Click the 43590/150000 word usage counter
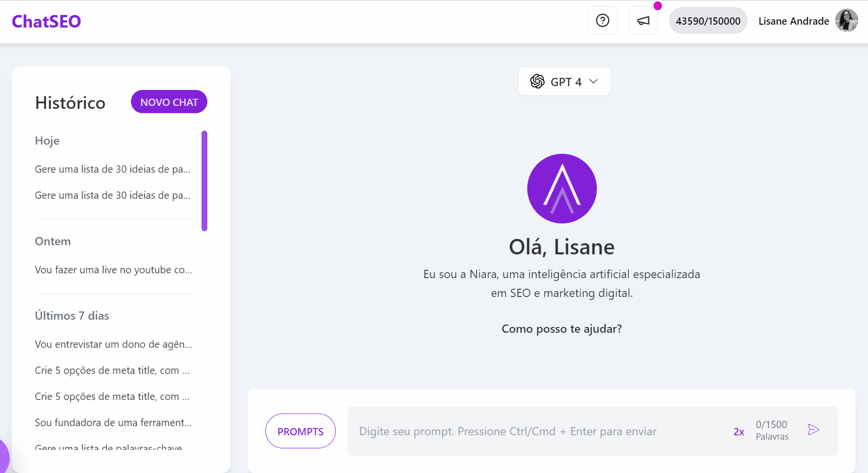Viewport: 868px width, 473px height. [708, 21]
